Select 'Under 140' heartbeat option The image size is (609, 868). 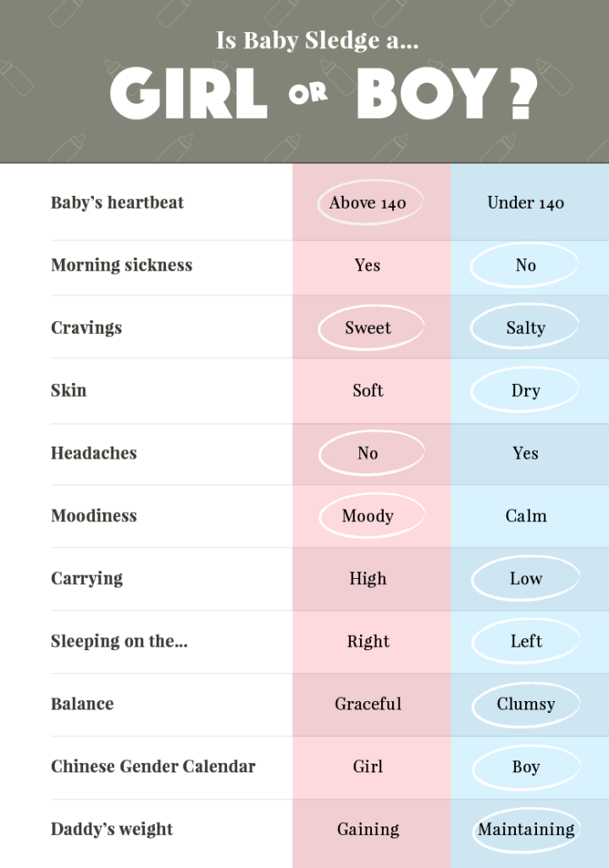click(525, 203)
